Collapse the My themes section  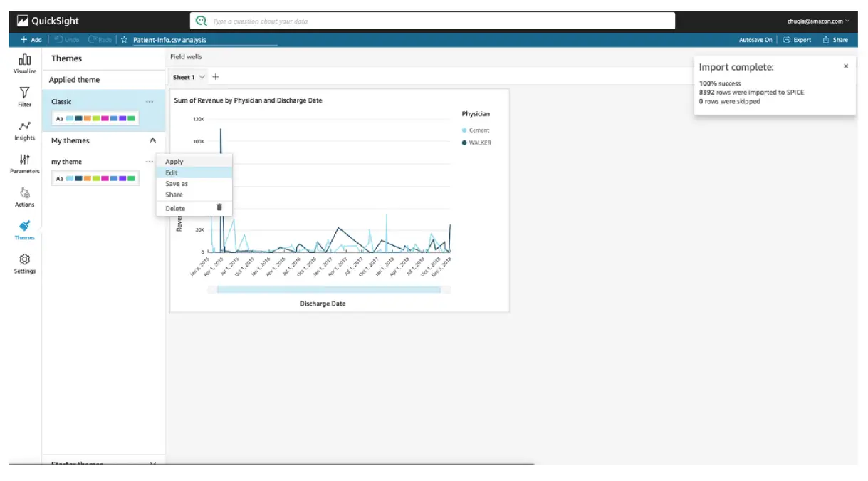[152, 140]
